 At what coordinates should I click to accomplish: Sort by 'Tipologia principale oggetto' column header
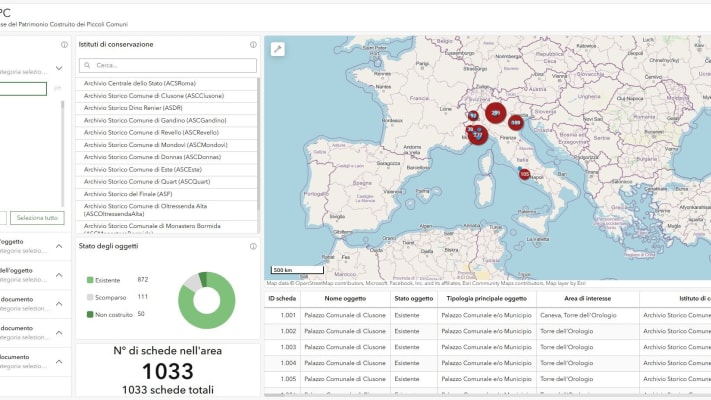[487, 298]
